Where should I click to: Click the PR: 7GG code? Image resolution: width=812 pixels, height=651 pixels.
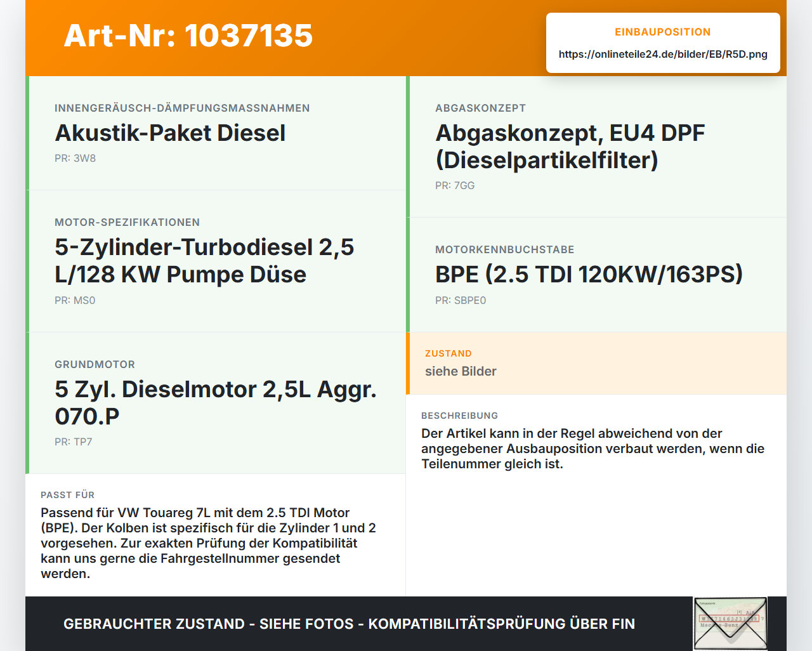(455, 185)
